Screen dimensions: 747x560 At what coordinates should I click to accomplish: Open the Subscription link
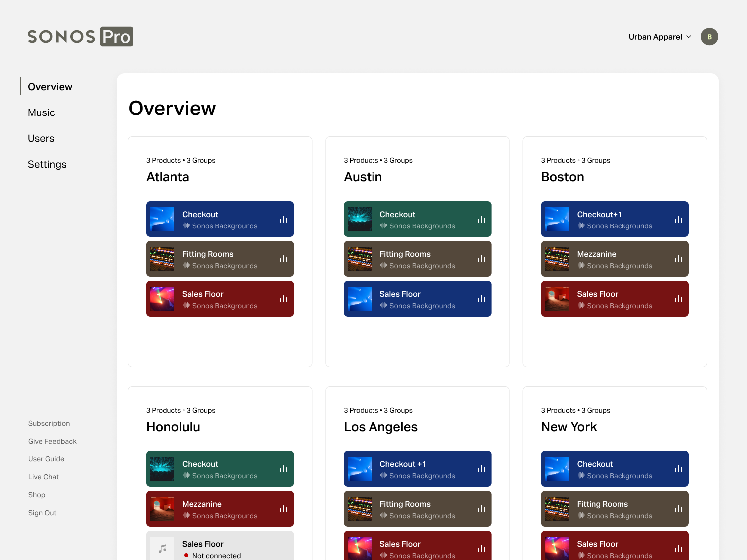click(49, 423)
